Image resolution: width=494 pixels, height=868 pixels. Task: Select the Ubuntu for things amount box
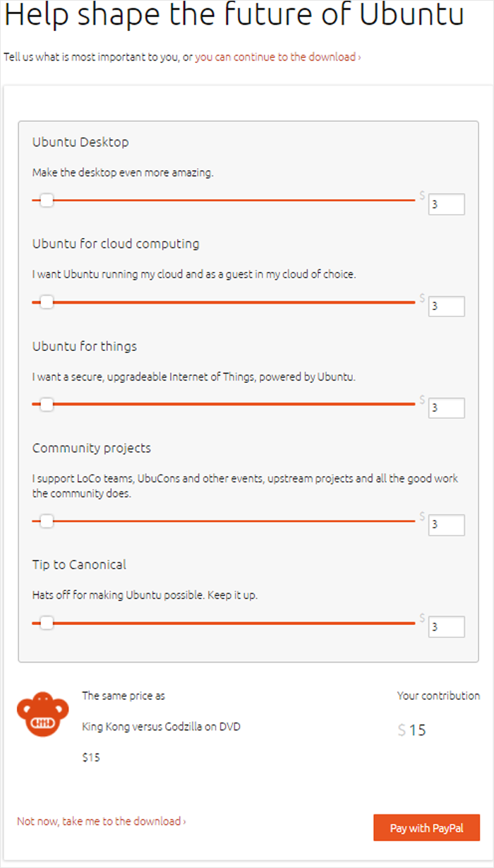[447, 408]
